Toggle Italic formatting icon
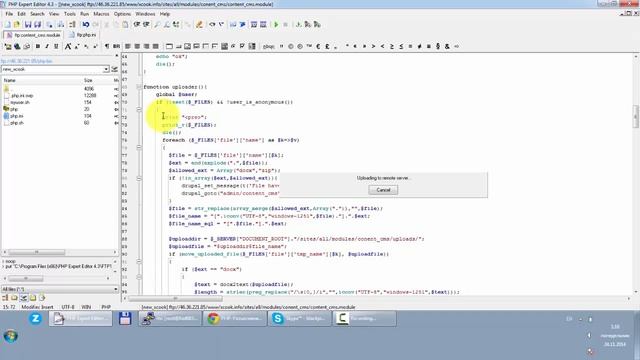Screen dimensions: 640x360 coord(47,47)
